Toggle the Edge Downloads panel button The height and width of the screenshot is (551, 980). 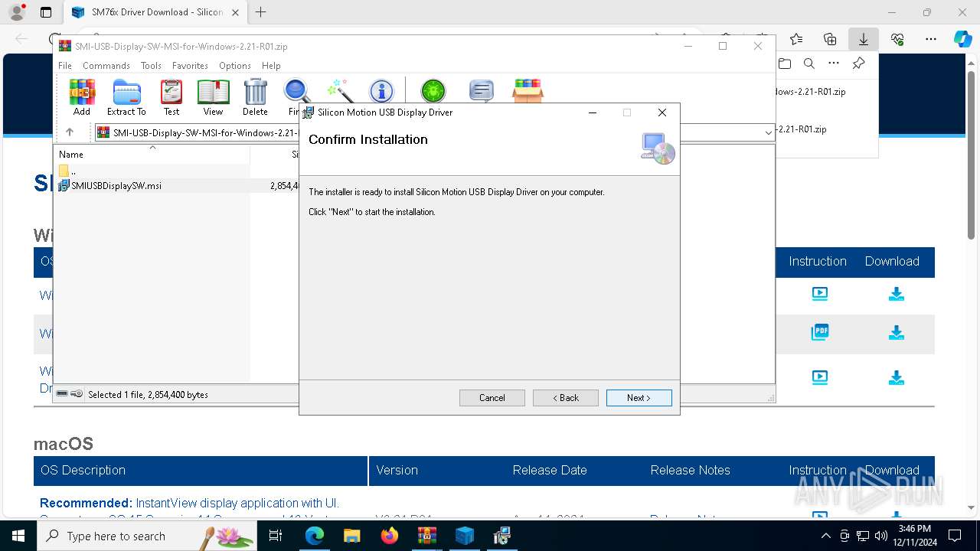[864, 39]
